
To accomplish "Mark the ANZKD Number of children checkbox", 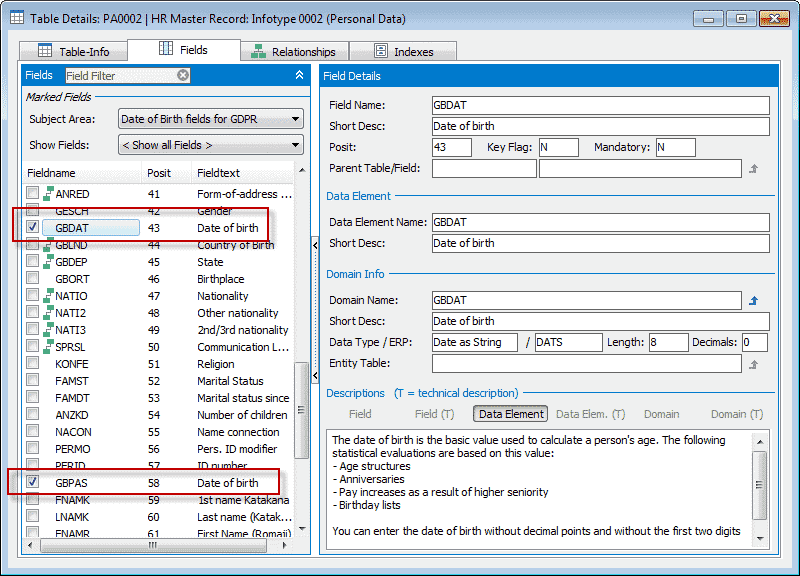I will (33, 414).
